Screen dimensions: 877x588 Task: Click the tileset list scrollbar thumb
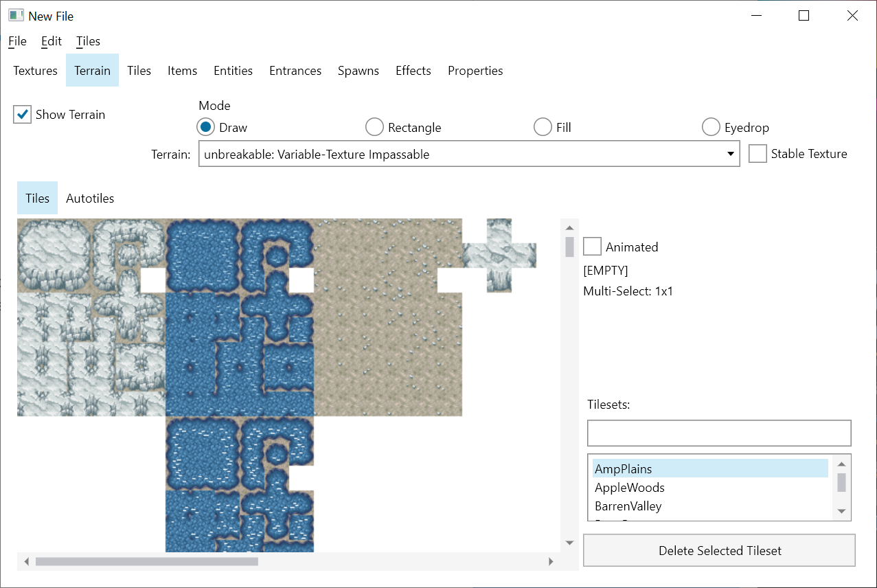tap(841, 482)
